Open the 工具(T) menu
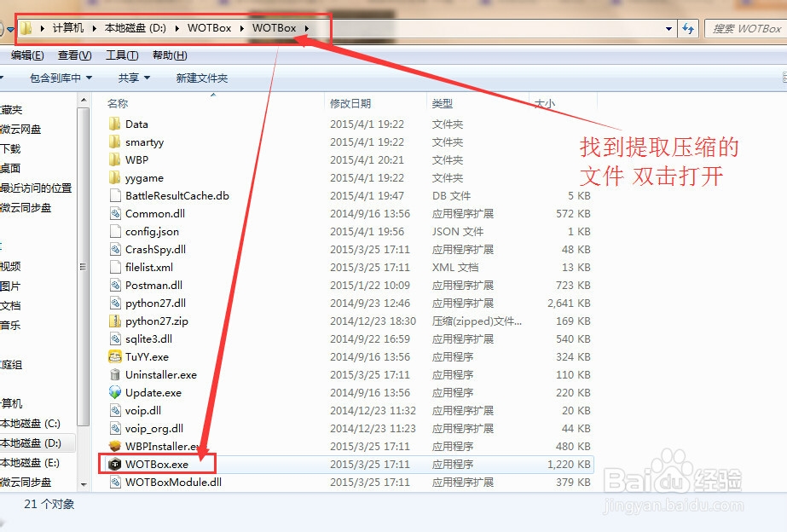Image resolution: width=787 pixels, height=532 pixels. coord(122,55)
